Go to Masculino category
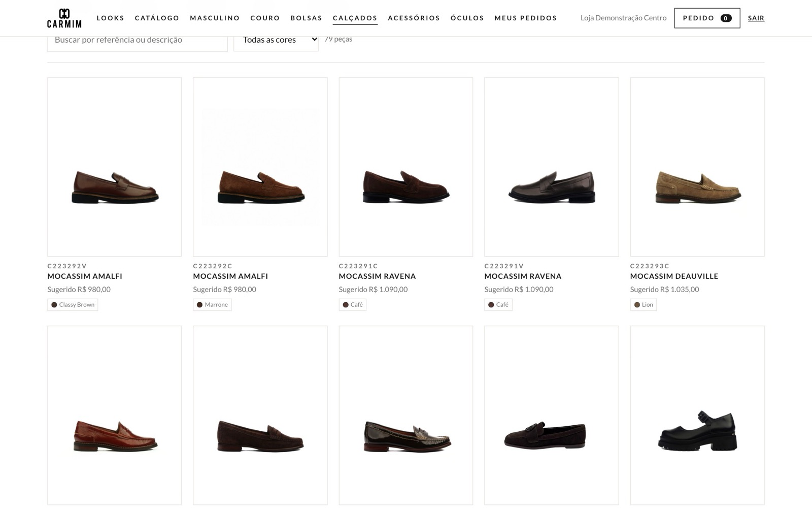The height and width of the screenshot is (508, 812). [x=215, y=18]
